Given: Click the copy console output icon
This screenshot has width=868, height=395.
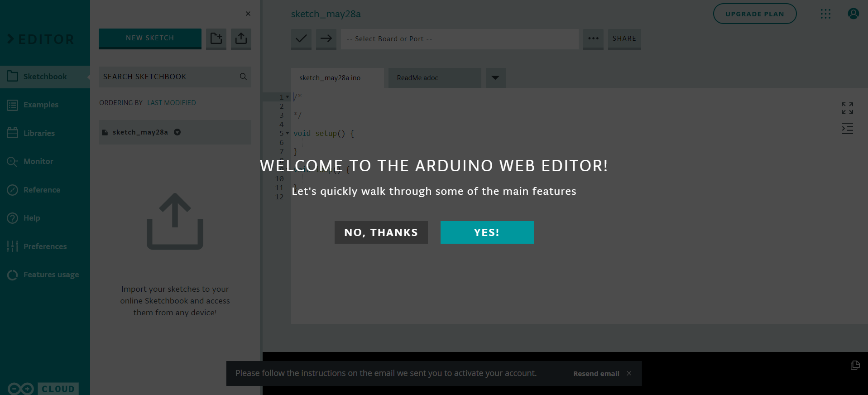Looking at the screenshot, I should 855,365.
